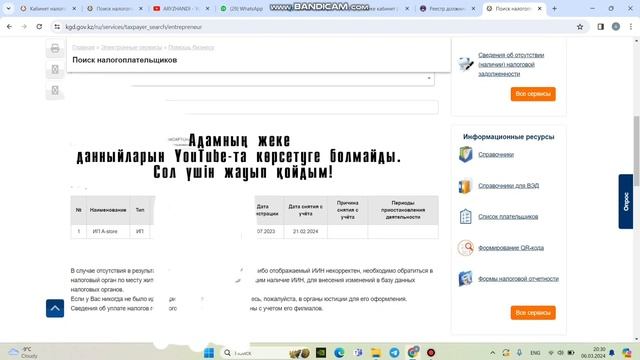Switch to Реестр должников tab

click(x=448, y=8)
